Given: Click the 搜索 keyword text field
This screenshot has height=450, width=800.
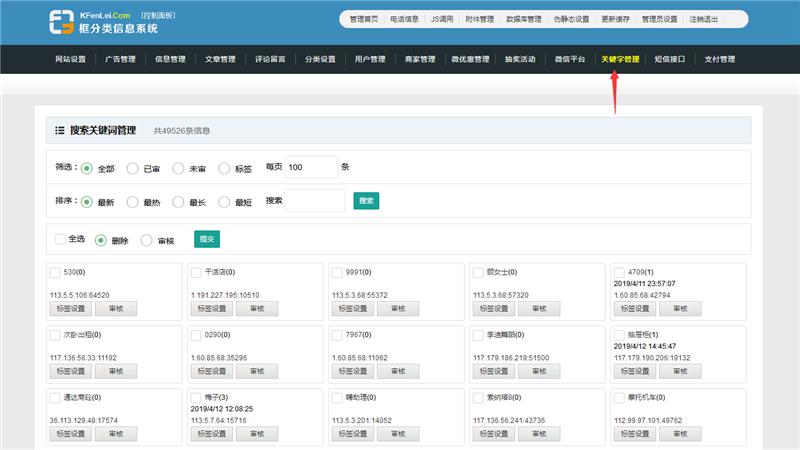Looking at the screenshot, I should click(315, 201).
